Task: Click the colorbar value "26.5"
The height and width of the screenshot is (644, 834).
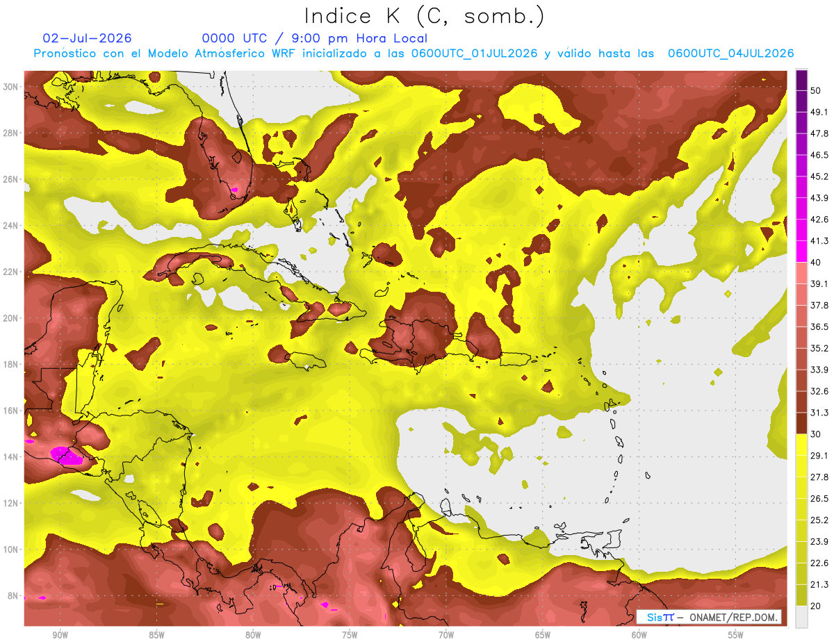Action: 819,499
